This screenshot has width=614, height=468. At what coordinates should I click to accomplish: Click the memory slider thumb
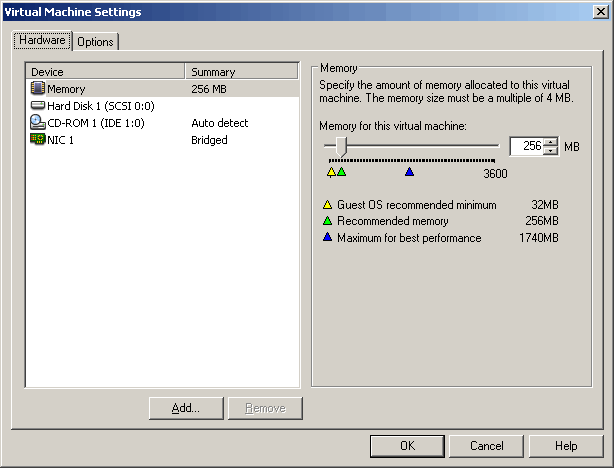click(342, 146)
